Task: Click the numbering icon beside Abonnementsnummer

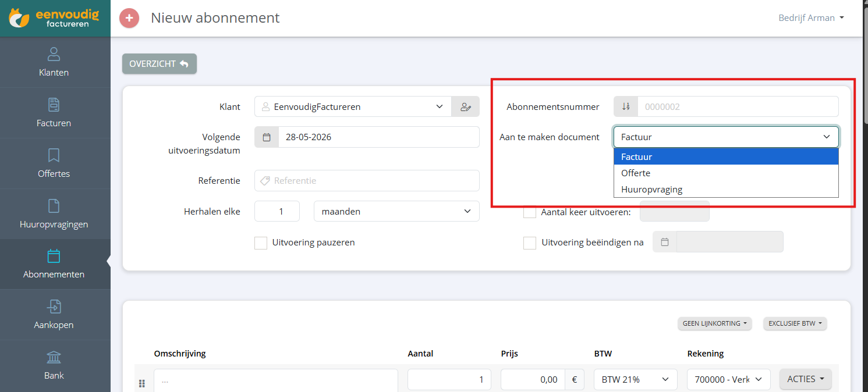Action: point(626,106)
